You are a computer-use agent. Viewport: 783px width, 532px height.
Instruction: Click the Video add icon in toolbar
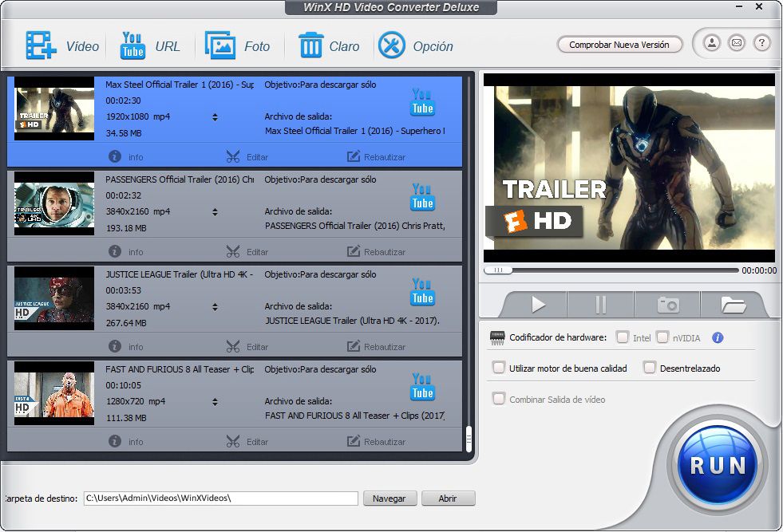41,45
